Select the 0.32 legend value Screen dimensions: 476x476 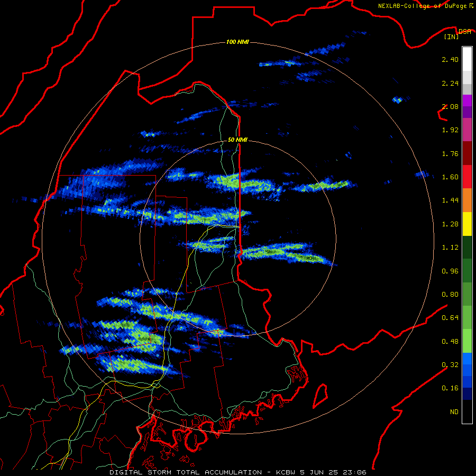point(450,365)
